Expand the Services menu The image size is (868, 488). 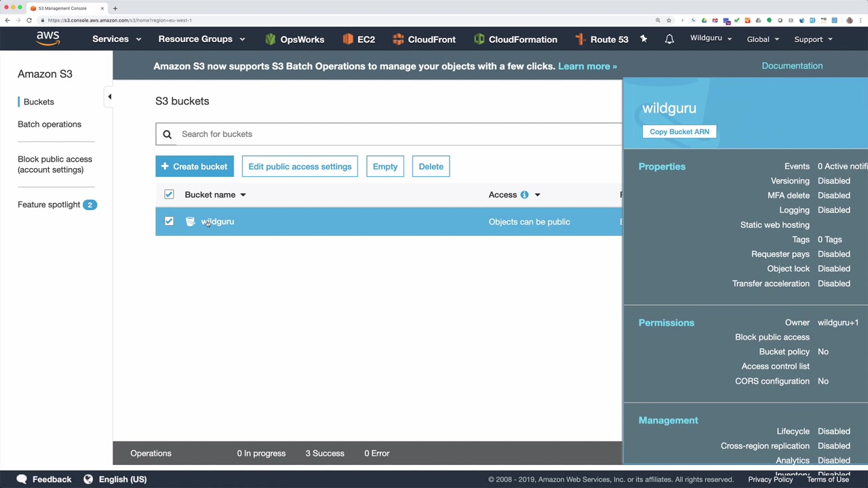coord(117,39)
